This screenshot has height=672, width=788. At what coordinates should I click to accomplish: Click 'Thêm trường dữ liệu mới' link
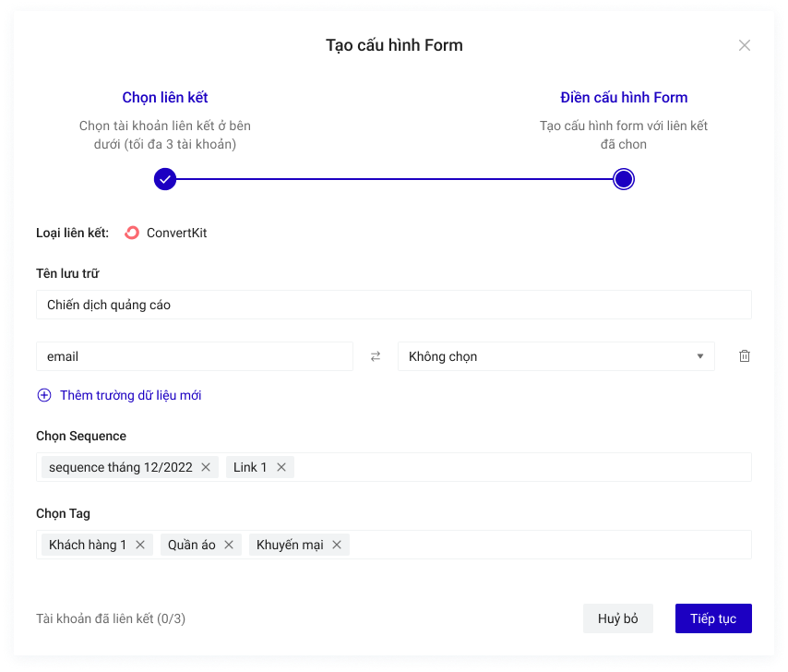(130, 395)
